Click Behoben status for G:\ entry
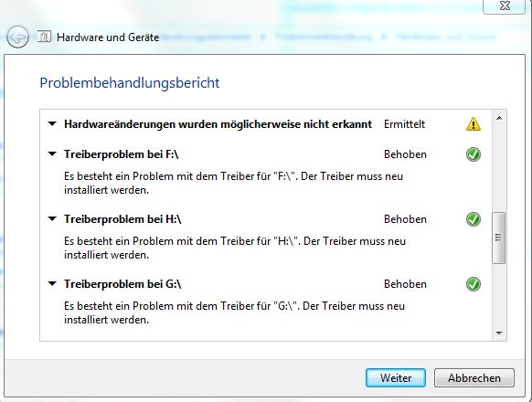 (405, 284)
